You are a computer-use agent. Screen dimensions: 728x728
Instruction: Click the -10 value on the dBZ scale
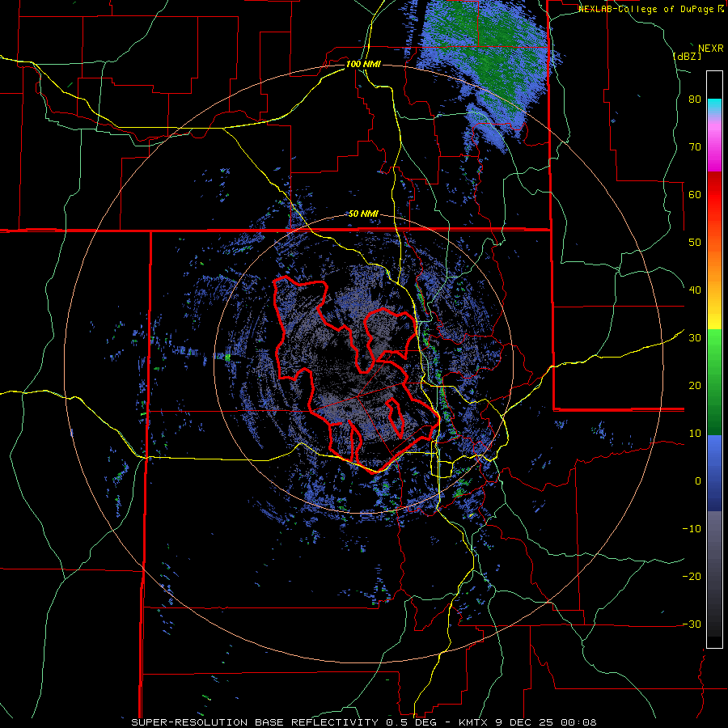pos(692,528)
